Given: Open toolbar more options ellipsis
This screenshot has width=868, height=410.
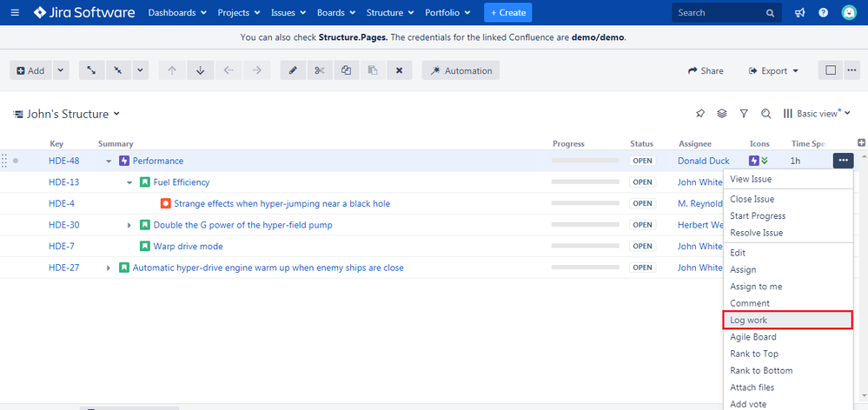Looking at the screenshot, I should (851, 70).
